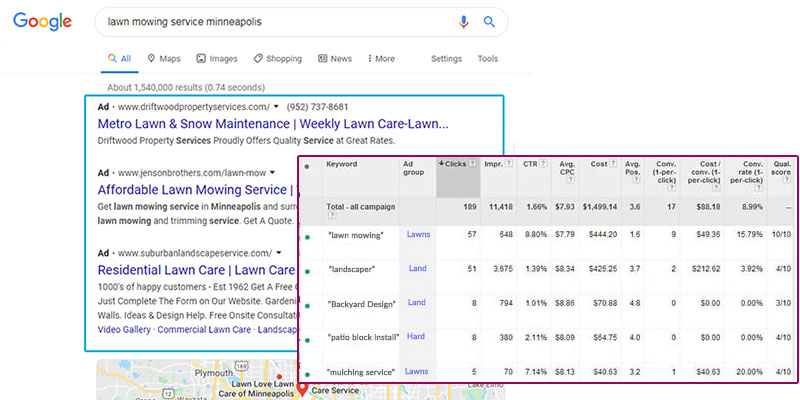Click quality score 10/10 cell
800x400 pixels.
[782, 235]
